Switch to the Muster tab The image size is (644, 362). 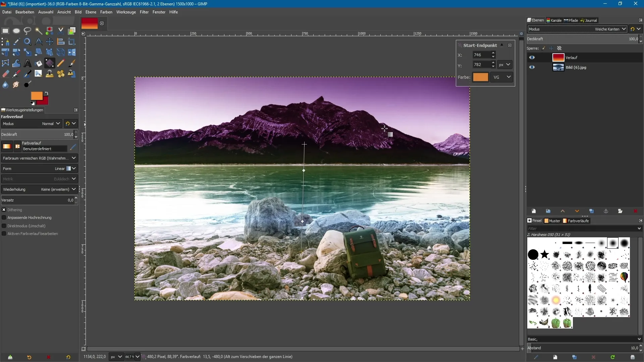coord(552,221)
